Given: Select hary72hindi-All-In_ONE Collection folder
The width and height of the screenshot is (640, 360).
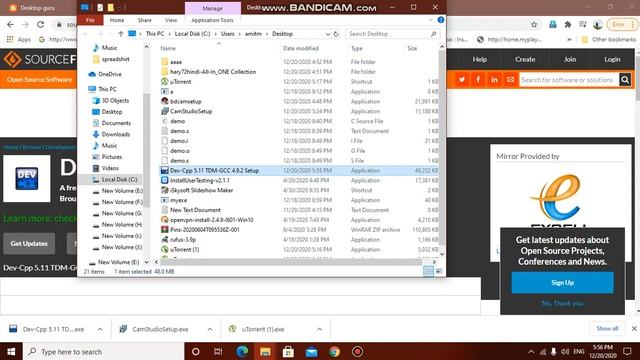Looking at the screenshot, I should tap(213, 72).
